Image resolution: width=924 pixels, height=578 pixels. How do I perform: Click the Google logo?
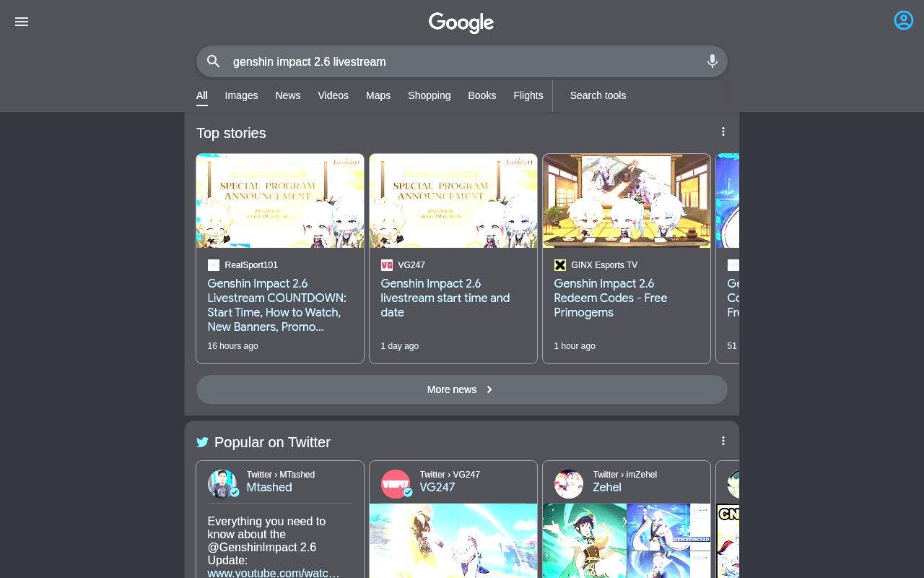point(461,23)
